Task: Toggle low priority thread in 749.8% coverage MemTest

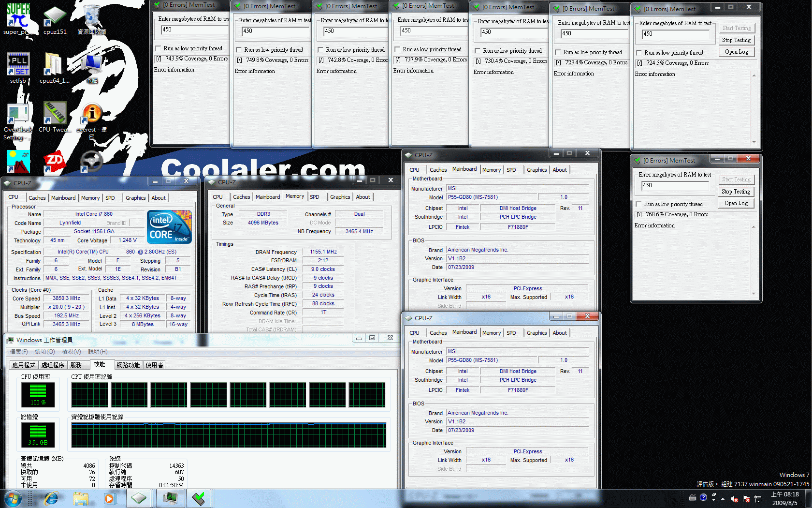Action: (238, 50)
